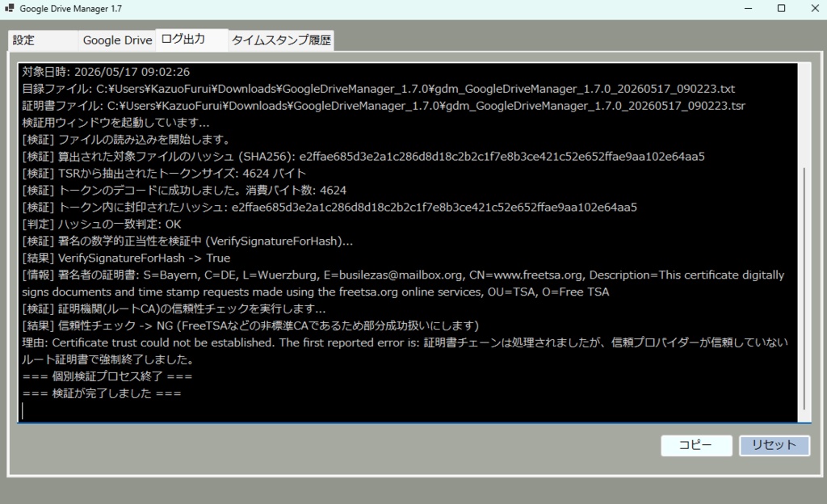Screen dimensions: 827x504
Task: Click the トークンのデコードに成功しました line
Action: 184,190
